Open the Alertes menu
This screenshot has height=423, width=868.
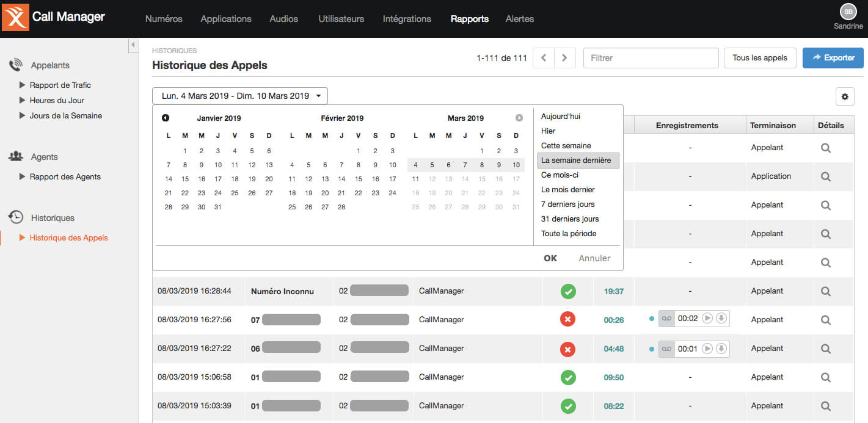[x=520, y=19]
